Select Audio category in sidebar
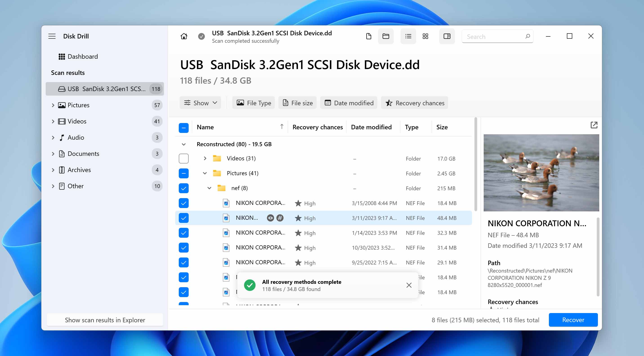644x356 pixels. click(105, 137)
